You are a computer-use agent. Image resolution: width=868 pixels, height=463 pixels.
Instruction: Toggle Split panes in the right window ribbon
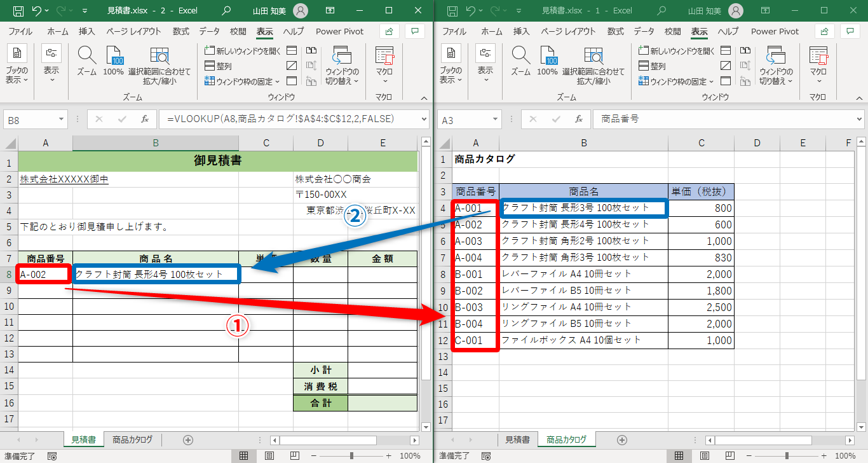726,50
